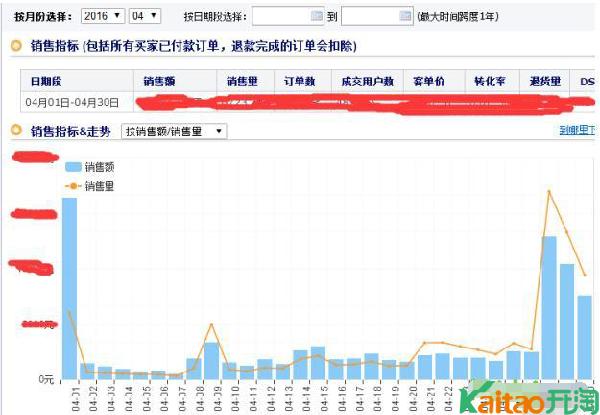This screenshot has width=600, height=415.
Task: Expand the 04 month dropdown
Action: pyautogui.click(x=145, y=17)
